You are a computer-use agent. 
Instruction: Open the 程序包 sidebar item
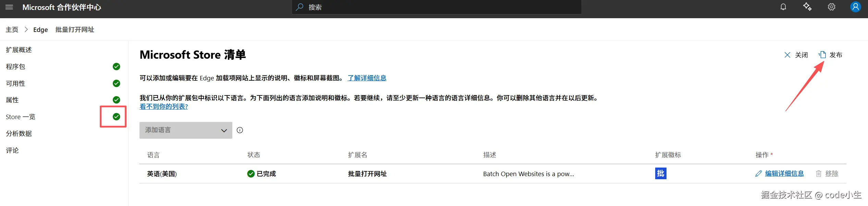point(15,67)
